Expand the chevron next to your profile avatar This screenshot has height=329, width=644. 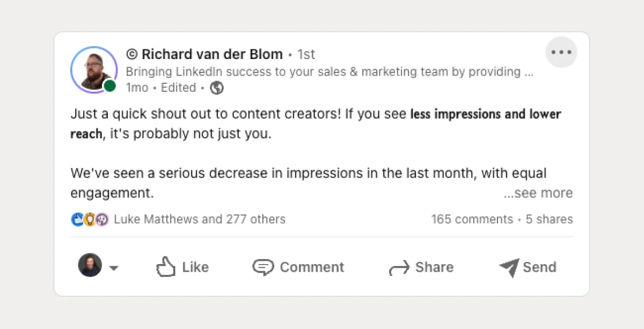pyautogui.click(x=114, y=267)
